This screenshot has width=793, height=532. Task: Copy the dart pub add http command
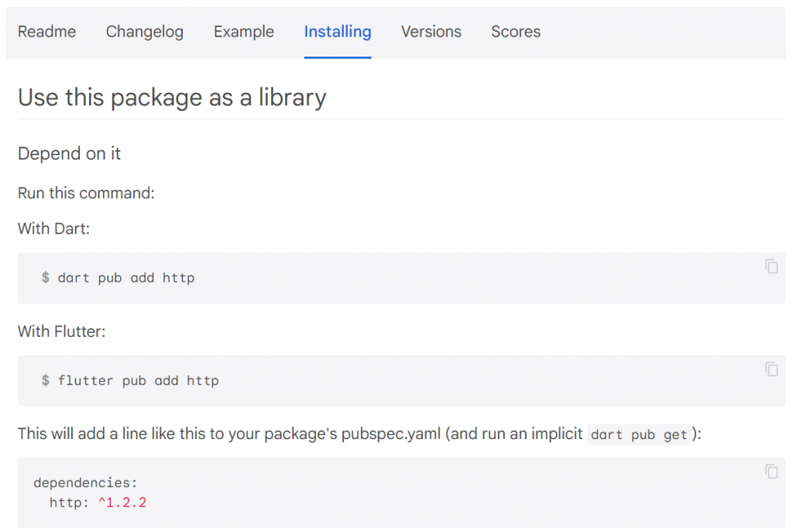click(771, 266)
